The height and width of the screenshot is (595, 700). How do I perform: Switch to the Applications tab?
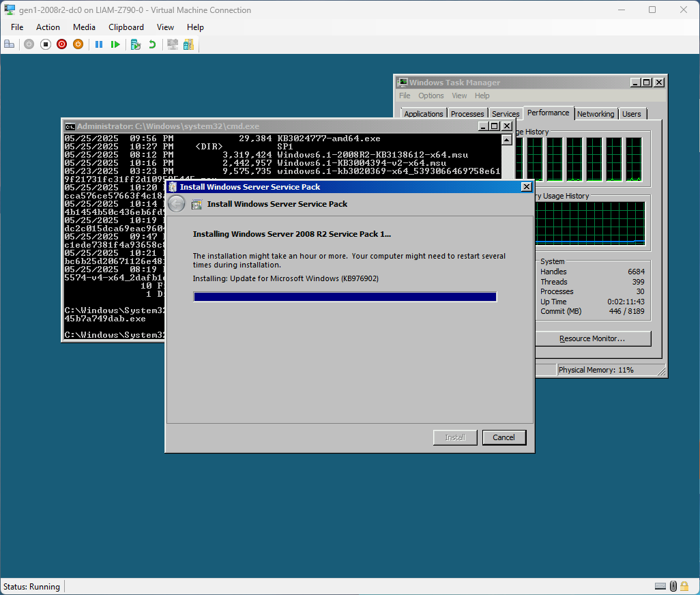pyautogui.click(x=423, y=114)
